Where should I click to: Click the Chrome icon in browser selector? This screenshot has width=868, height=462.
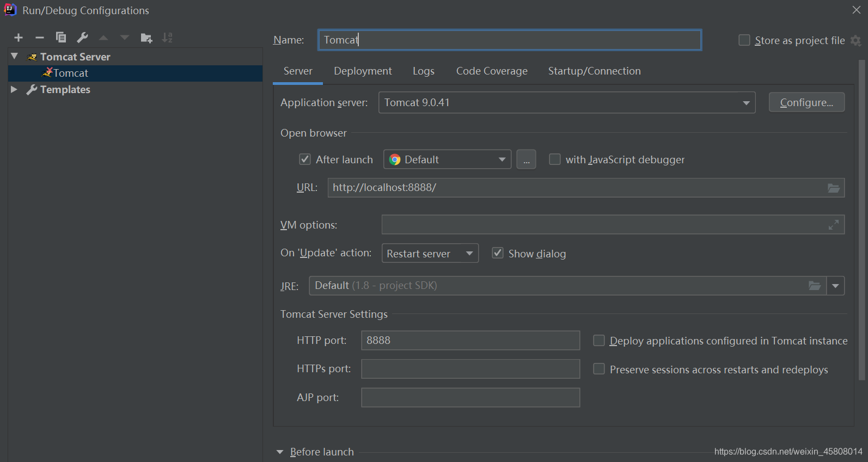395,159
